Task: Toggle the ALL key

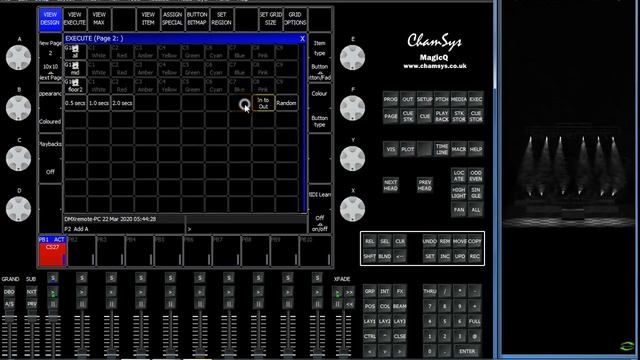Action: pyautogui.click(x=476, y=210)
